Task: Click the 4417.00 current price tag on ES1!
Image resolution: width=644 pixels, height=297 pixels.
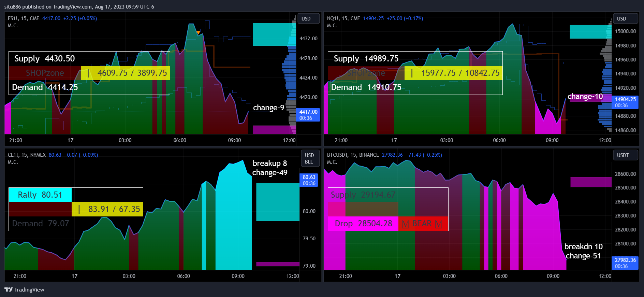Action: (x=308, y=115)
